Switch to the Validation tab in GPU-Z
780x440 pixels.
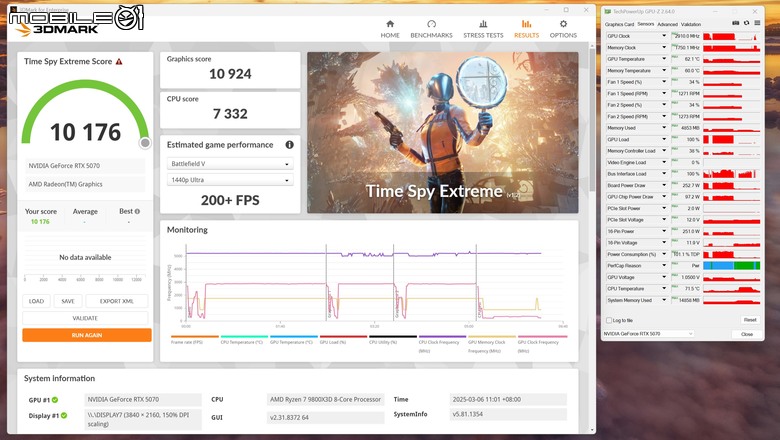click(691, 24)
